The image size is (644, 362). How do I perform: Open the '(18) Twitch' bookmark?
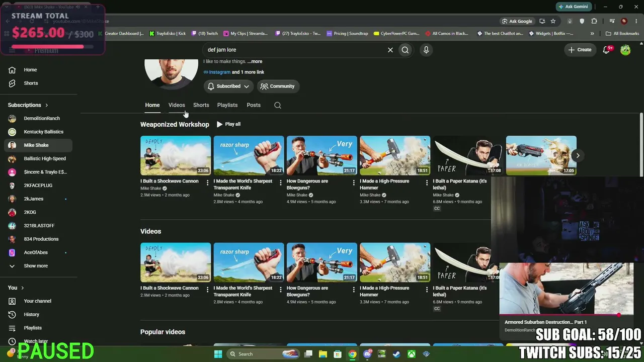pyautogui.click(x=204, y=34)
